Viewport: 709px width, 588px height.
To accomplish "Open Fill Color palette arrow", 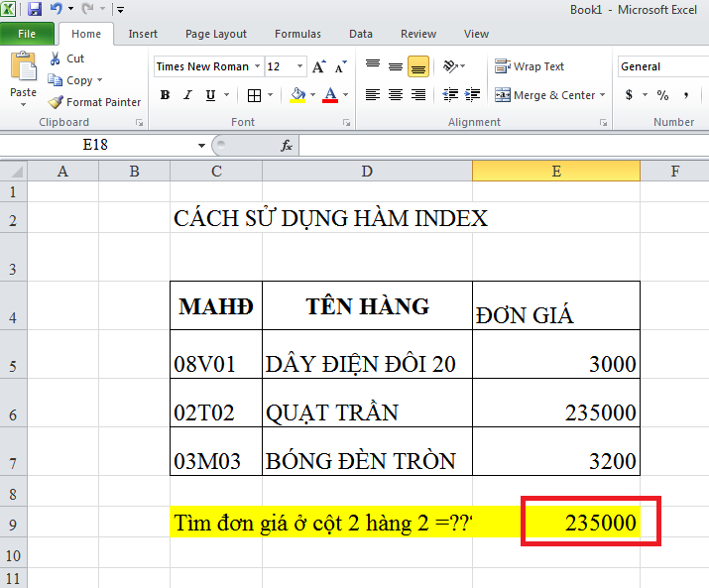I will [313, 95].
